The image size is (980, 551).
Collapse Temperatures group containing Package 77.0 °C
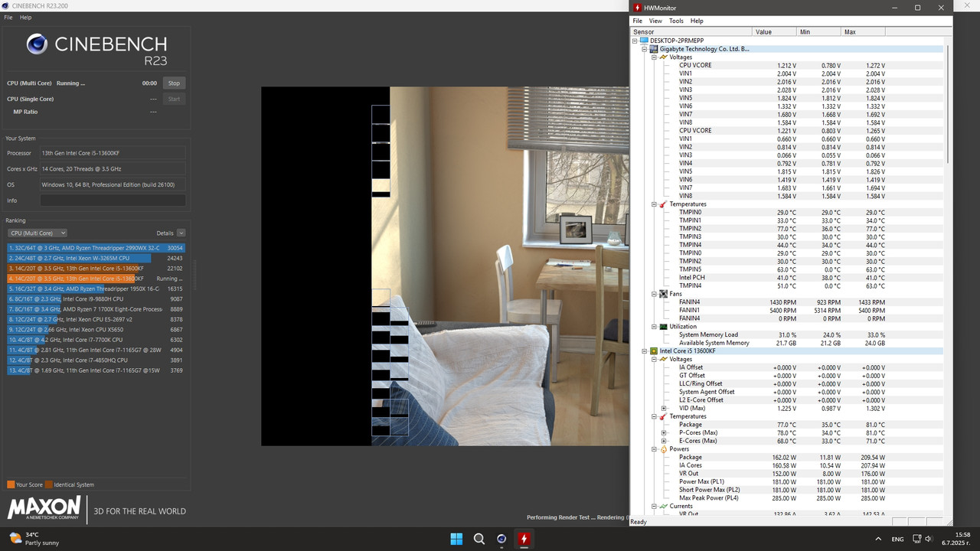pyautogui.click(x=654, y=416)
